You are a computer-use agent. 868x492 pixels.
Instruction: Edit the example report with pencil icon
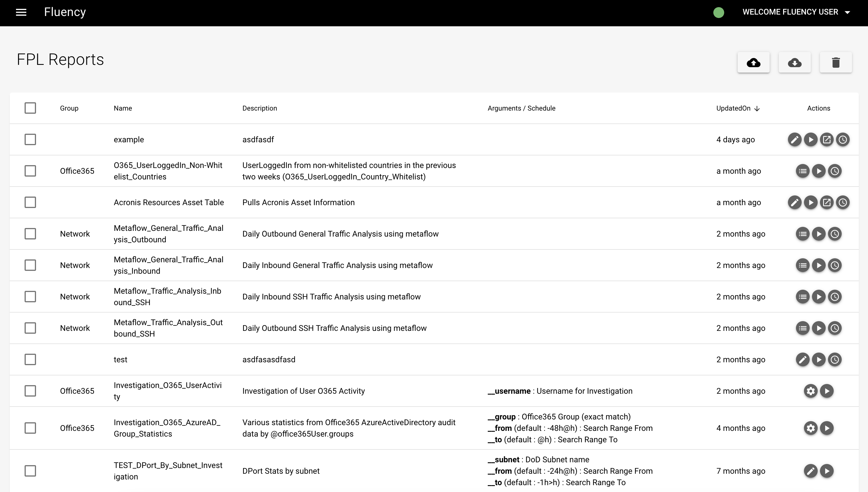tap(794, 139)
